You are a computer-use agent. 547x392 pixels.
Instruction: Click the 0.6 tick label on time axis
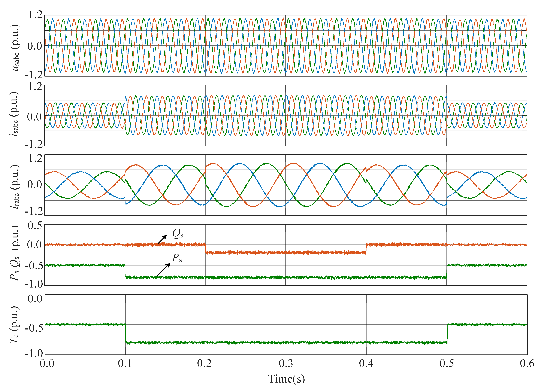[x=527, y=363]
